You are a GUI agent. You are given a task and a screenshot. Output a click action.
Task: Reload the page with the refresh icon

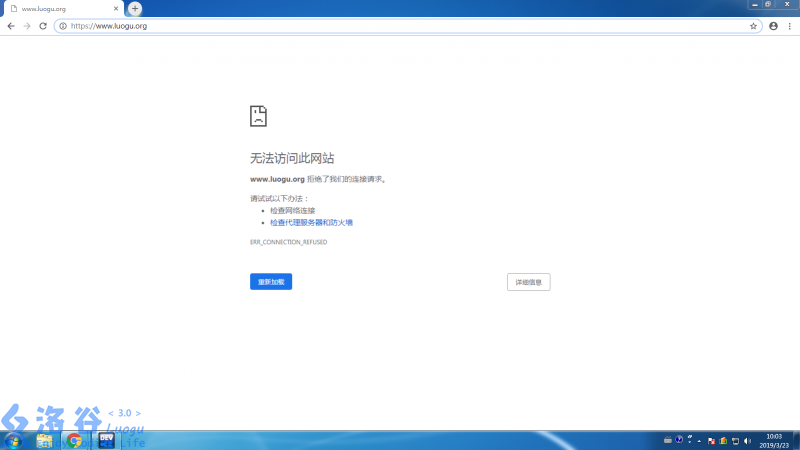(x=43, y=26)
